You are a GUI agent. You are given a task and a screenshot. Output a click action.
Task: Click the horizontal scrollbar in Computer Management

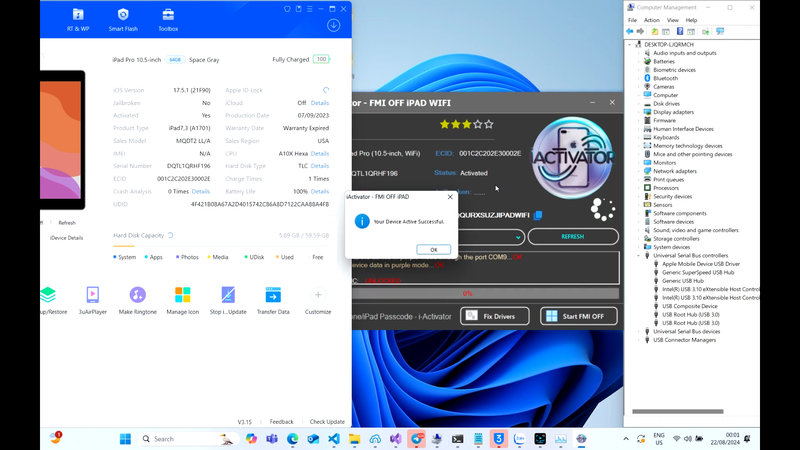pyautogui.click(x=678, y=411)
